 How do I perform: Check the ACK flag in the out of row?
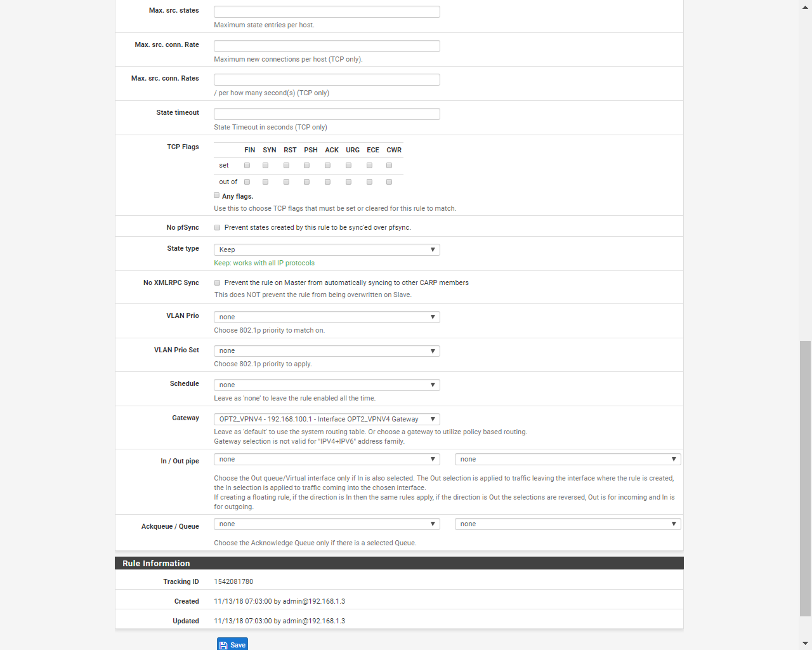pos(328,182)
